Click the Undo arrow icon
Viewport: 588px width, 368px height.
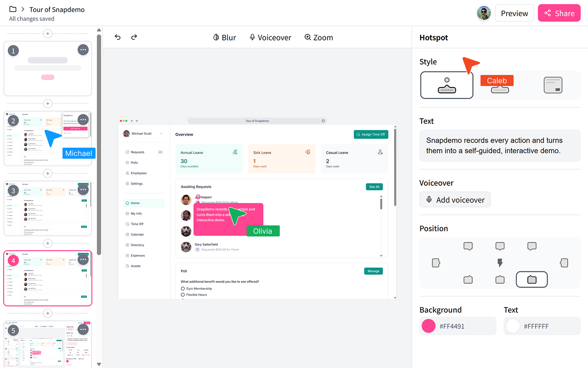[x=118, y=37]
